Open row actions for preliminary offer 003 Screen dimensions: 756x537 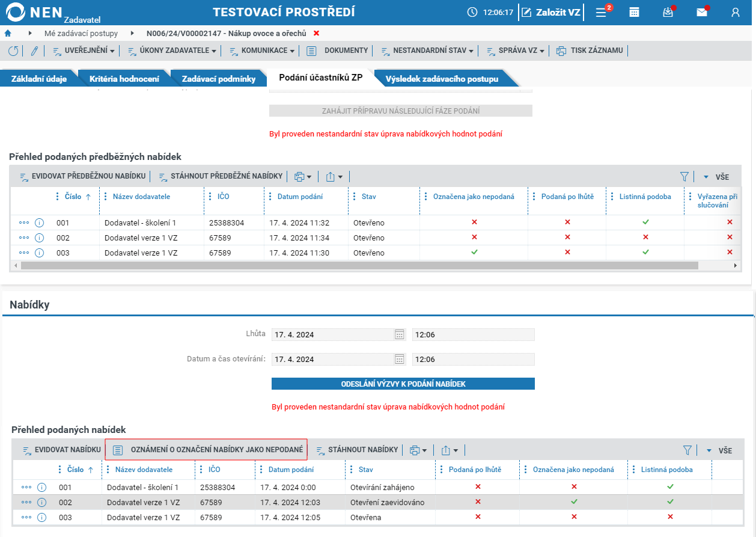click(x=24, y=253)
